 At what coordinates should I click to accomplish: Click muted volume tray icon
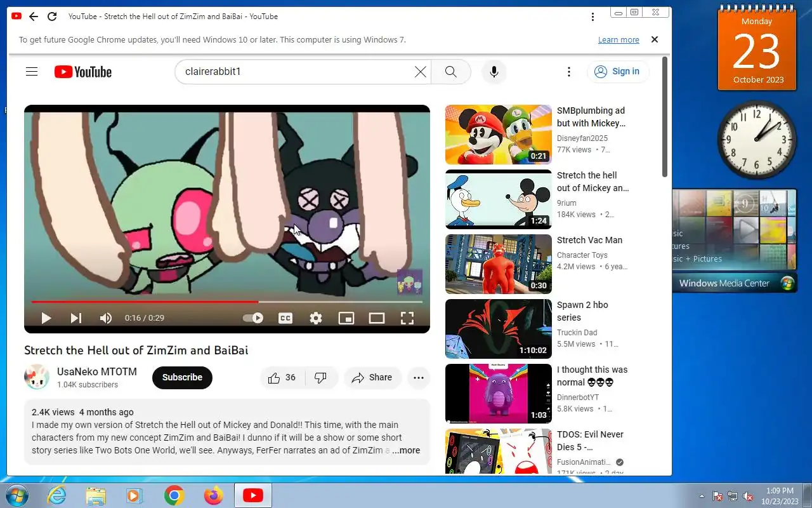click(748, 496)
